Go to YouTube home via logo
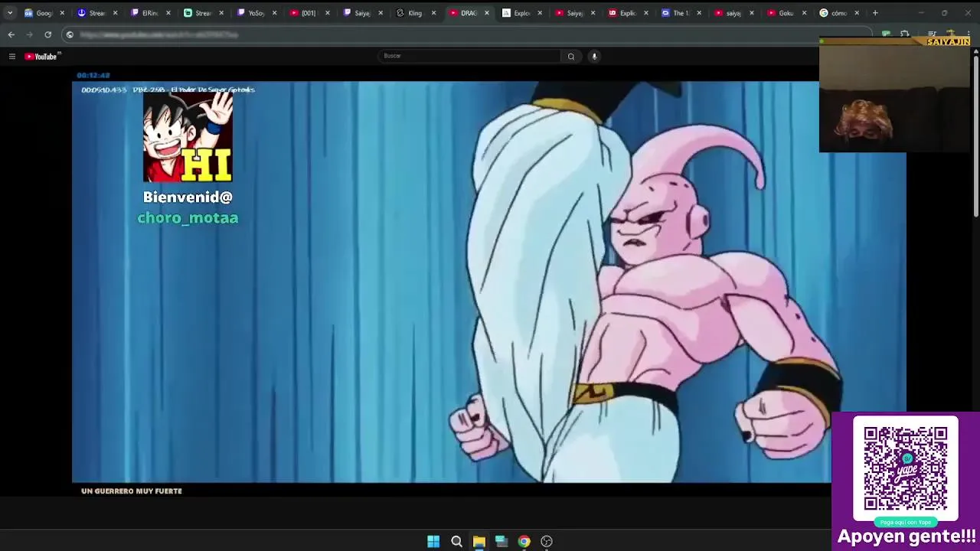 click(42, 56)
